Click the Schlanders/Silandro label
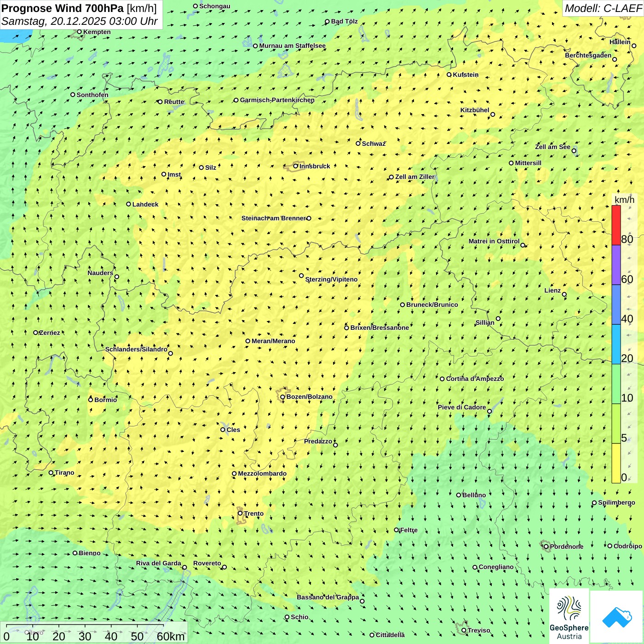This screenshot has height=644, width=644. pos(136,349)
